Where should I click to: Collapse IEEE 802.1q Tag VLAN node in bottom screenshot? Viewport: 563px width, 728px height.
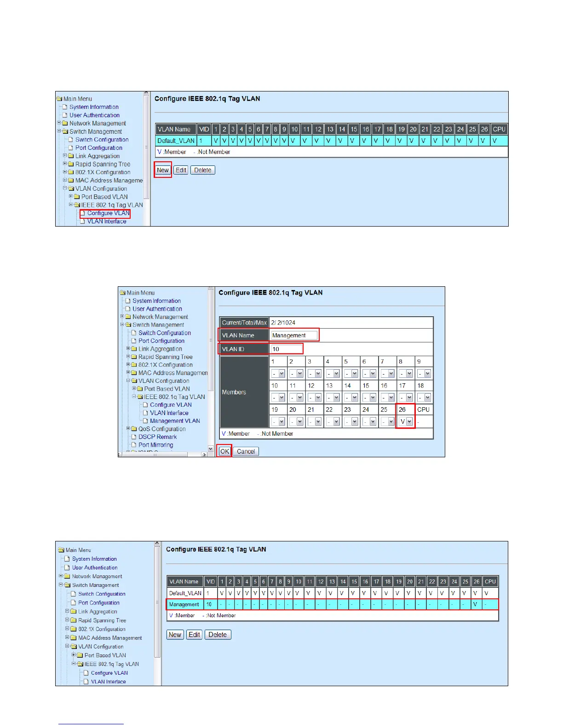point(74,664)
